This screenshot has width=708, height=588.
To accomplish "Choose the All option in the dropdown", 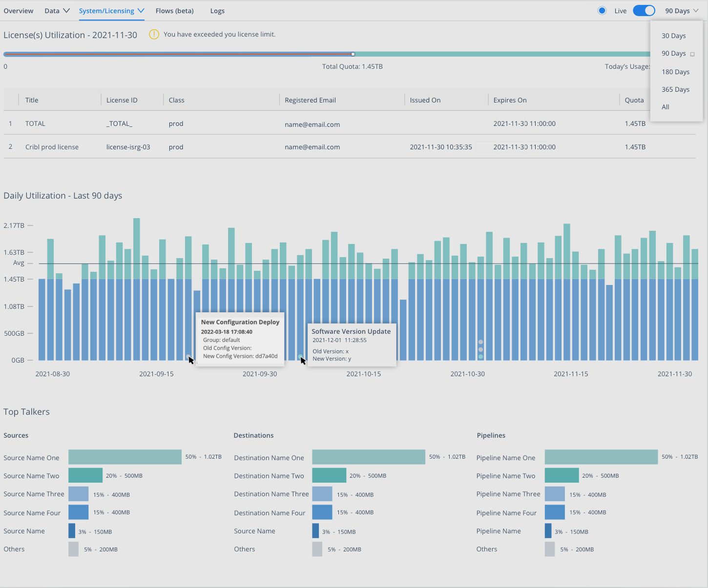I will 665,107.
